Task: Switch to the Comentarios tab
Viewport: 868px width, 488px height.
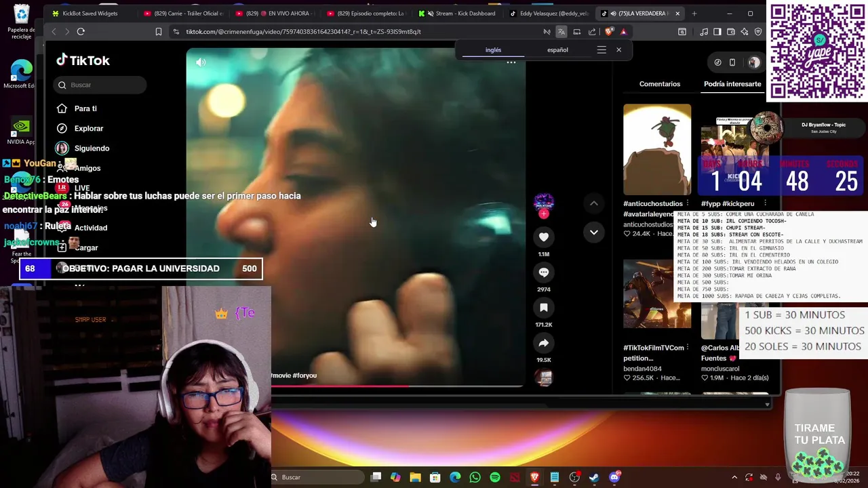Action: pos(659,84)
